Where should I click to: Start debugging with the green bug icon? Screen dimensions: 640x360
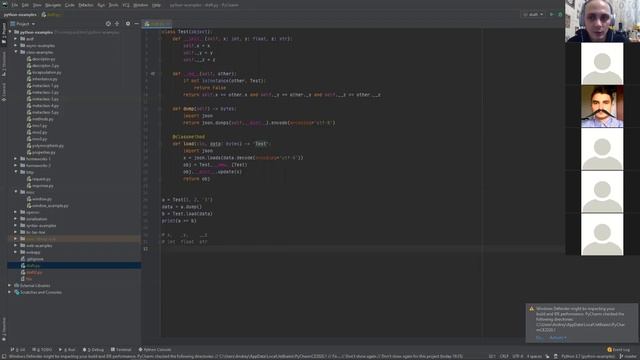560,14
